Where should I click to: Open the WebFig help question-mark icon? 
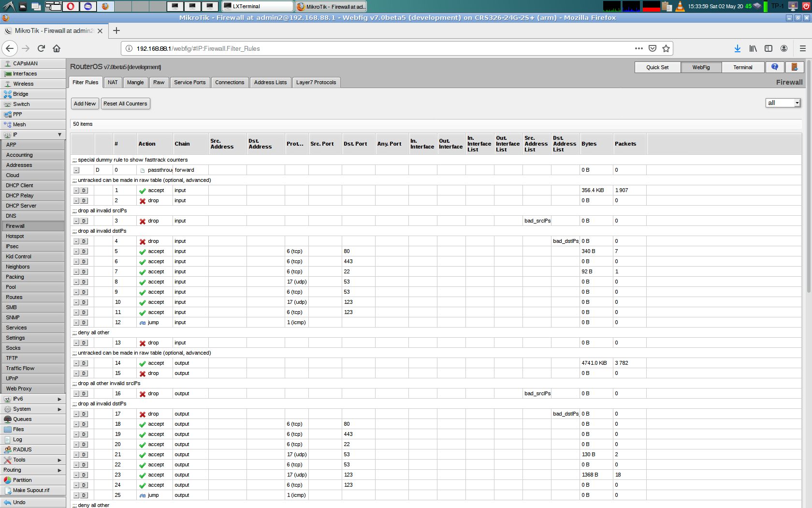point(775,67)
